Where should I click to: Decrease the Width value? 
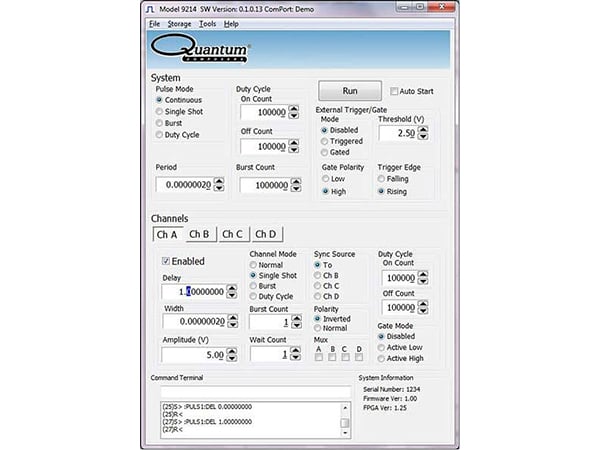[233, 324]
